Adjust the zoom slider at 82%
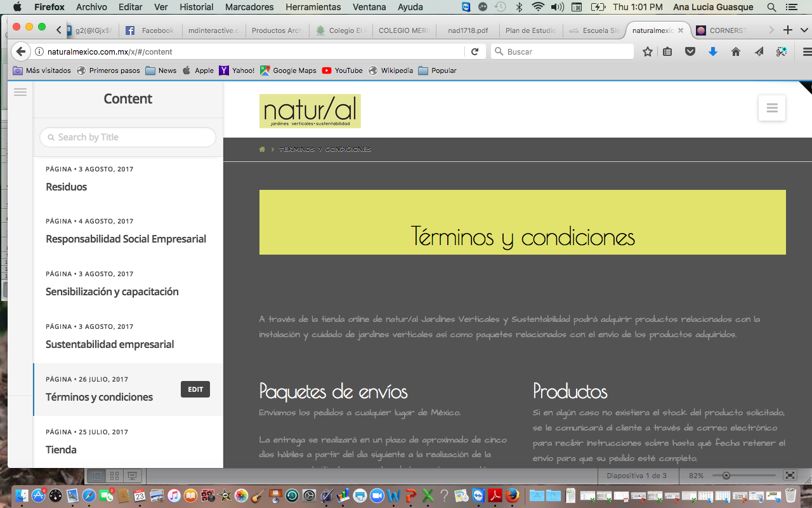This screenshot has width=812, height=508. coord(726,476)
